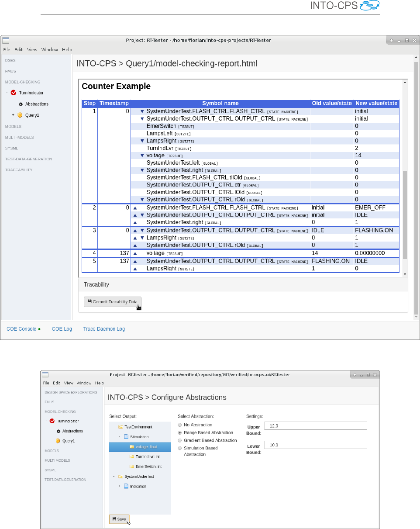The width and height of the screenshot is (420, 529).
Task: Open the COE Log link
Action: click(x=62, y=329)
